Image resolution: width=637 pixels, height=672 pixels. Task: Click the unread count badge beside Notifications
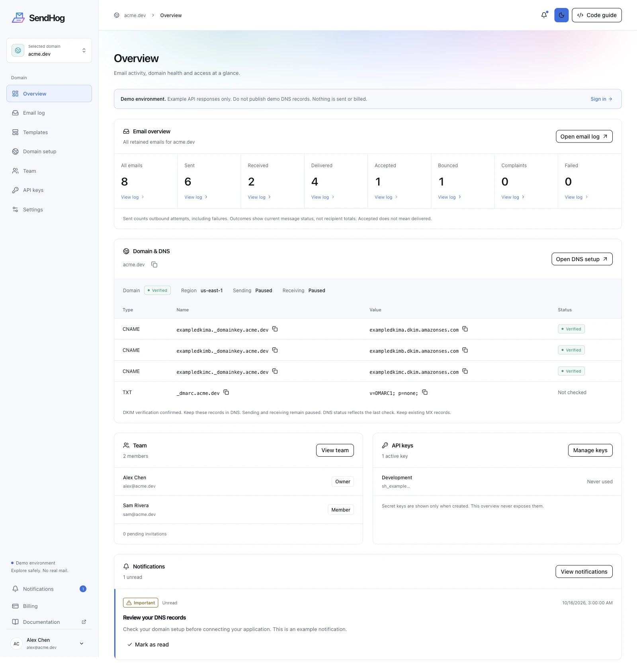coord(83,589)
